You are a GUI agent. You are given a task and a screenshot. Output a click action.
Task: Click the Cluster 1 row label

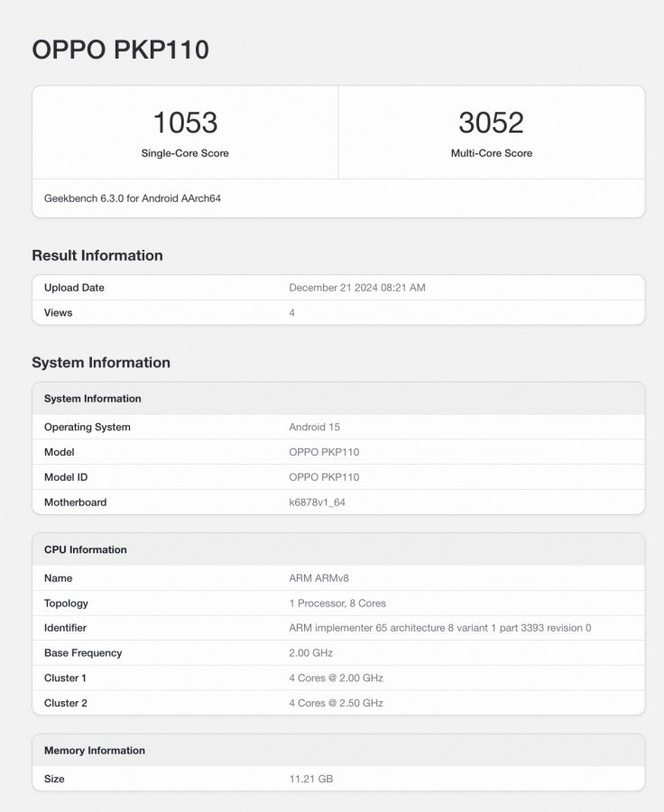coord(65,678)
